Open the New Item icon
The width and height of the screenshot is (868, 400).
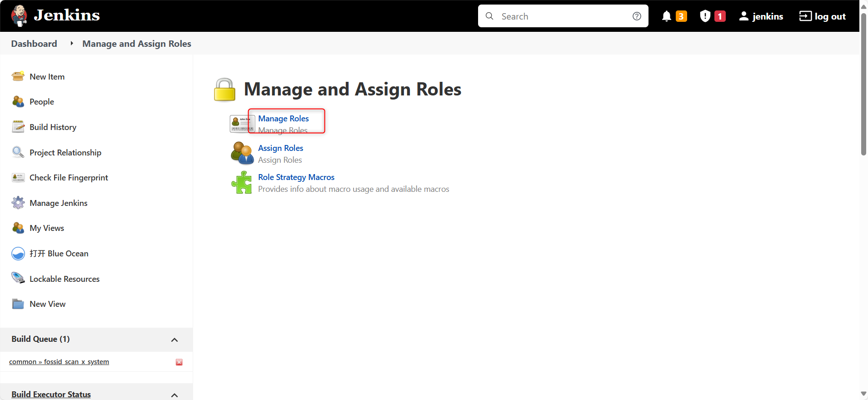(x=18, y=76)
